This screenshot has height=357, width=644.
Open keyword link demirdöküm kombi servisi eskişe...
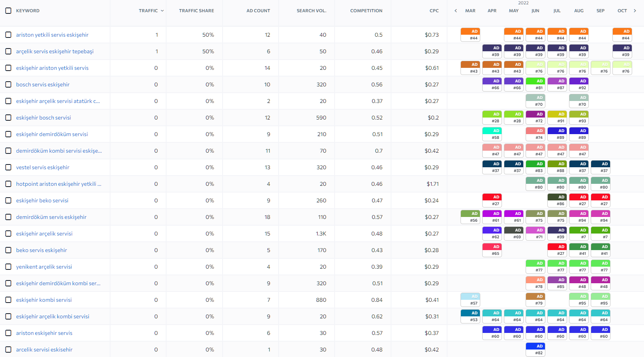pyautogui.click(x=59, y=151)
